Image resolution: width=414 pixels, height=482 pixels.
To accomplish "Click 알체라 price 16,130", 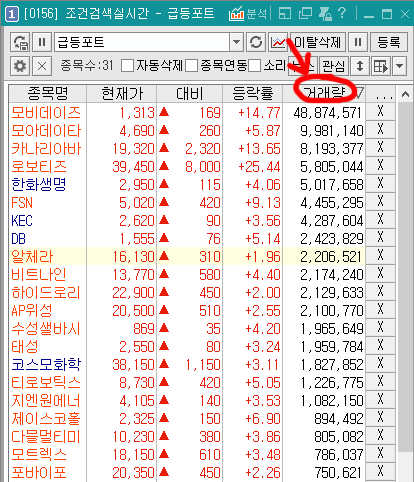I will coord(133,257).
